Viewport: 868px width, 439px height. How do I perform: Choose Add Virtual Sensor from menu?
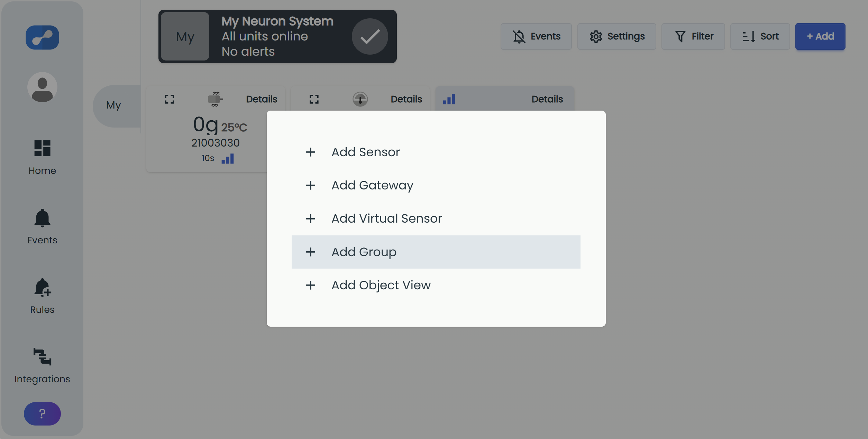click(x=436, y=218)
